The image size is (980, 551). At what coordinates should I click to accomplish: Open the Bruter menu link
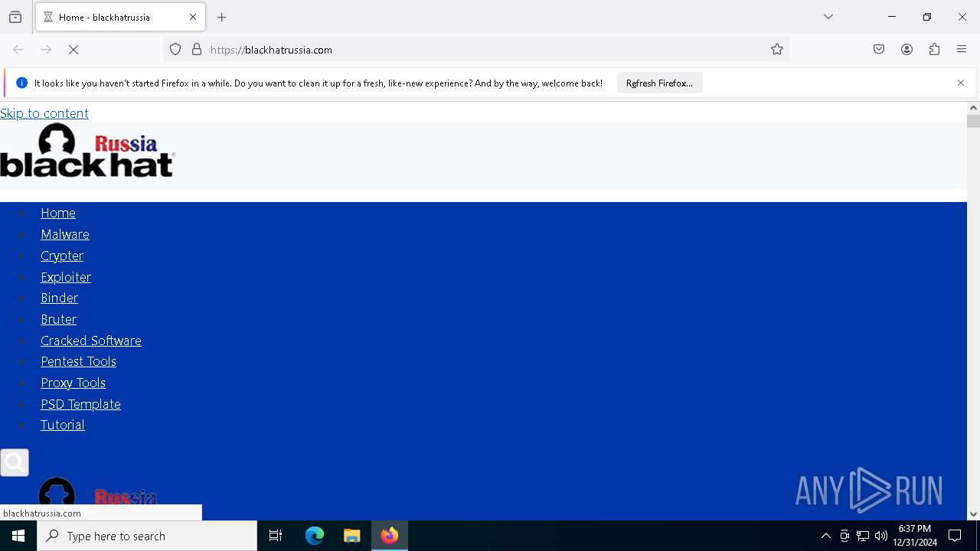[59, 319]
